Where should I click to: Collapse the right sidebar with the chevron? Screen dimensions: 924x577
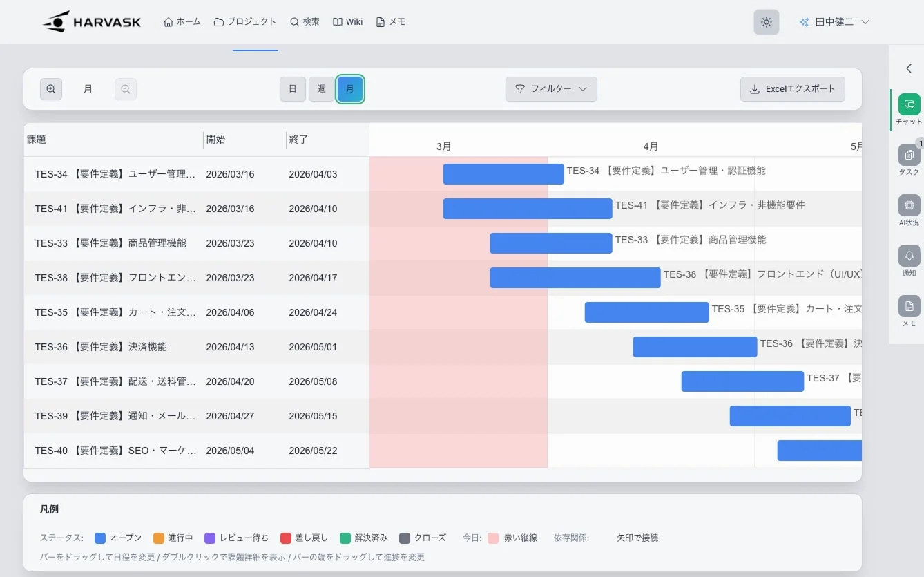coord(909,68)
